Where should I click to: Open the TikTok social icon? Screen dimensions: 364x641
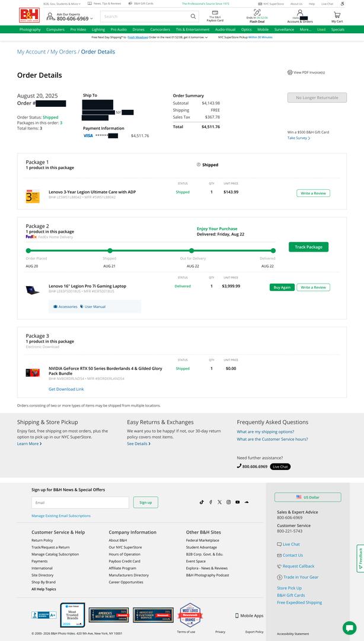point(202,502)
